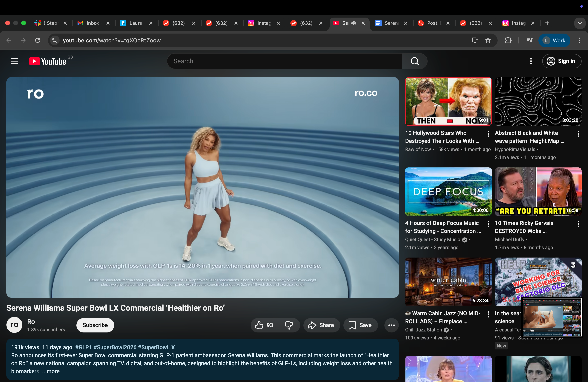
Task: Expand description with ...more
Action: tap(51, 371)
